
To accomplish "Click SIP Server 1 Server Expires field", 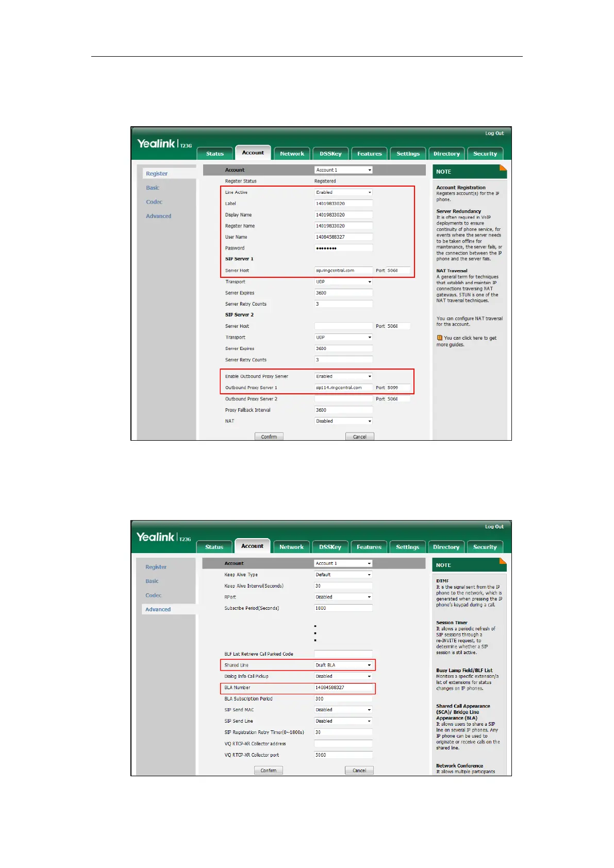I will pyautogui.click(x=343, y=293).
